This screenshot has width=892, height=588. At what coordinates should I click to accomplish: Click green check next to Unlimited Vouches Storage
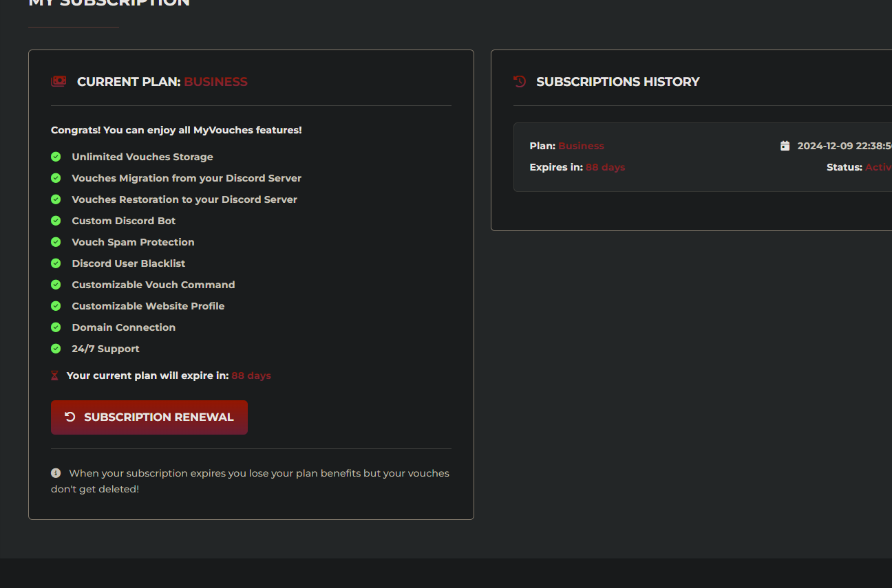[x=56, y=157]
